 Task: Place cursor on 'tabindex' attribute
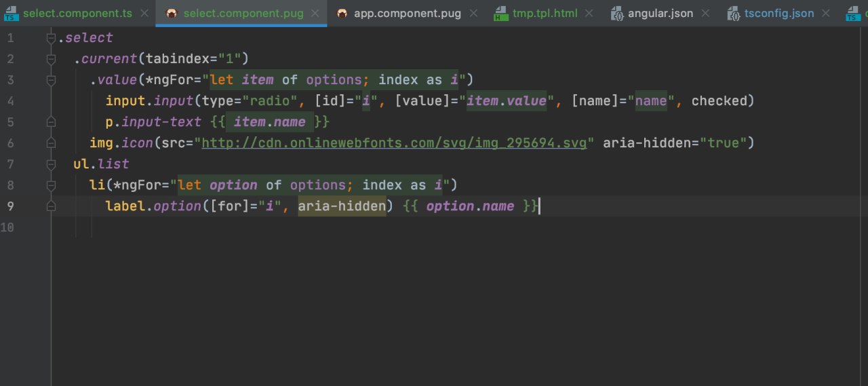coord(178,59)
